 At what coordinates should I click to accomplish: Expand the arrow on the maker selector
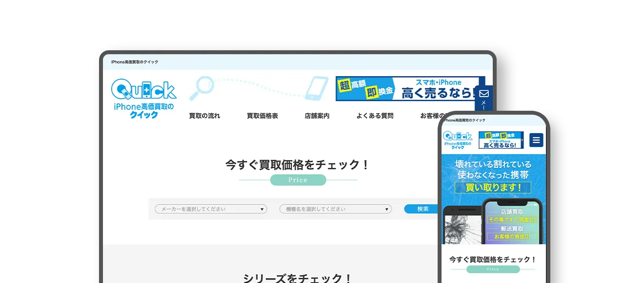click(x=262, y=208)
